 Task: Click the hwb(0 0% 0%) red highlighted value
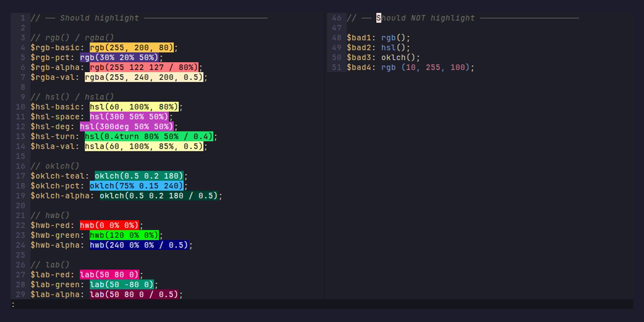coord(109,225)
